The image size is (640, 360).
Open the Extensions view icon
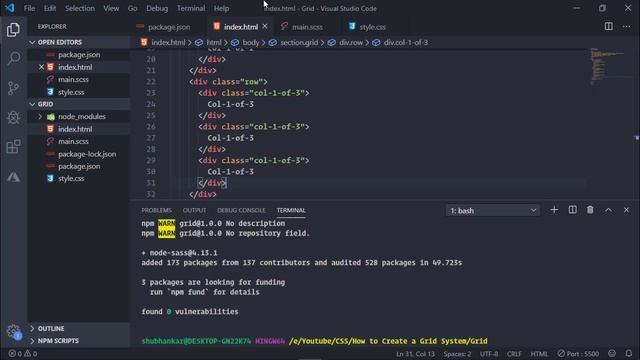(x=13, y=147)
